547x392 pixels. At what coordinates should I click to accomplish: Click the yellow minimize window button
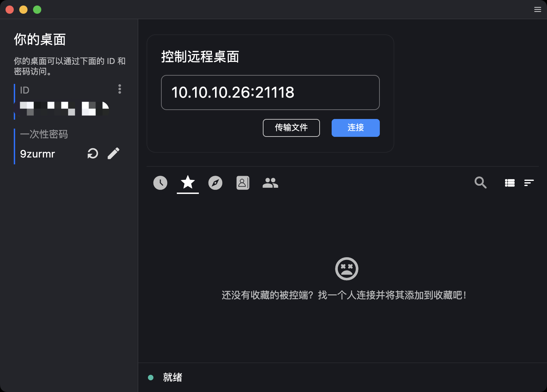coord(23,10)
